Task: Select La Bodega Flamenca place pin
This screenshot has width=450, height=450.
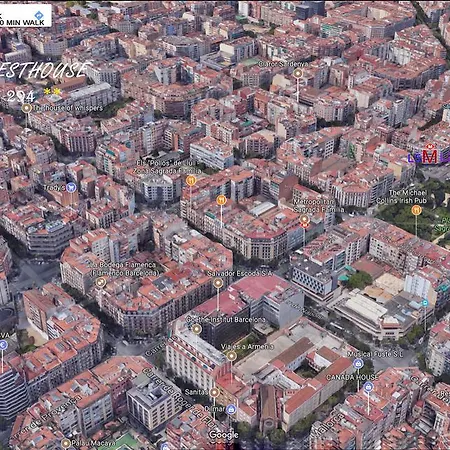Action: point(100,282)
